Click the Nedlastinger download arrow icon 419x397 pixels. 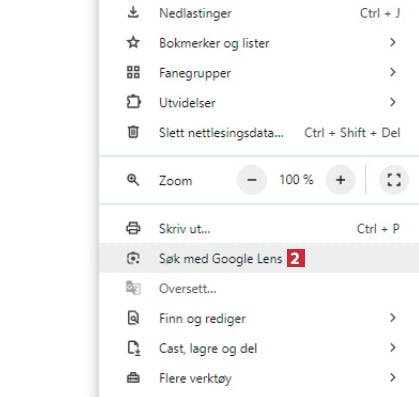133,13
